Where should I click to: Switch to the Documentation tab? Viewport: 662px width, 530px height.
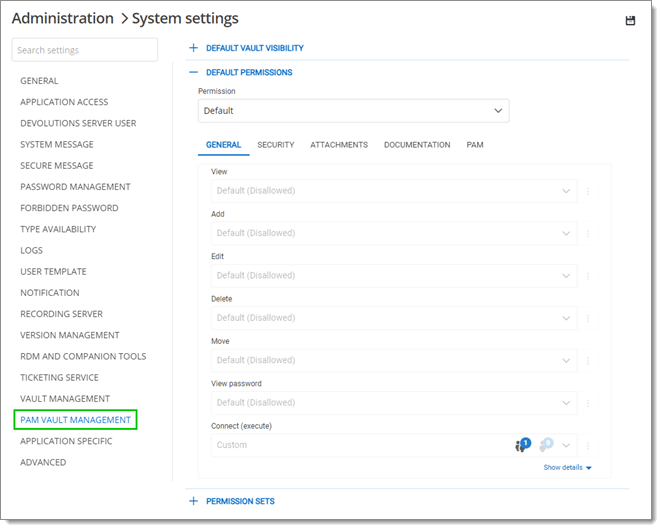(417, 145)
